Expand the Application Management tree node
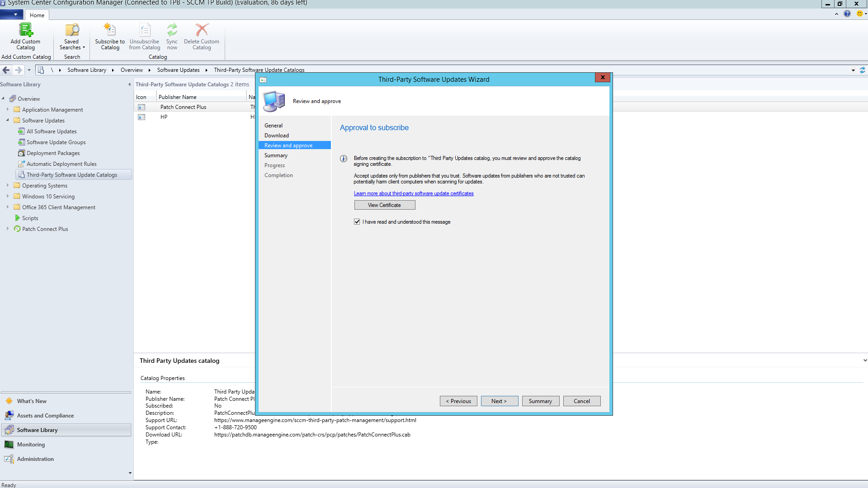The image size is (868, 488). click(x=8, y=109)
